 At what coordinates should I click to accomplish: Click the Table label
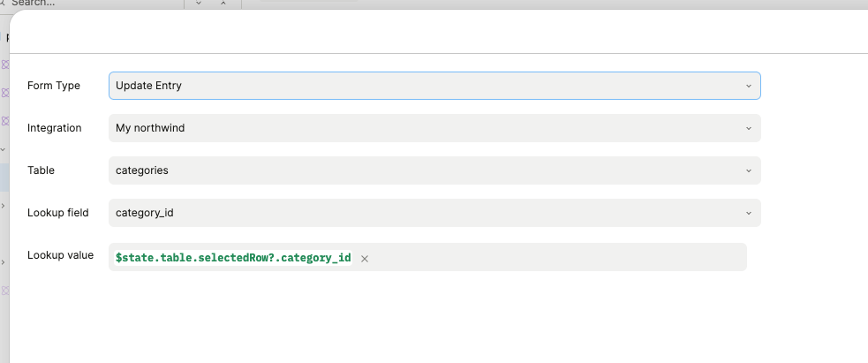coord(41,170)
